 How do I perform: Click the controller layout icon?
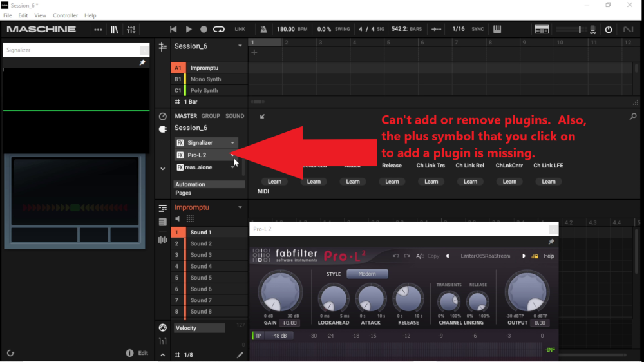pos(542,29)
